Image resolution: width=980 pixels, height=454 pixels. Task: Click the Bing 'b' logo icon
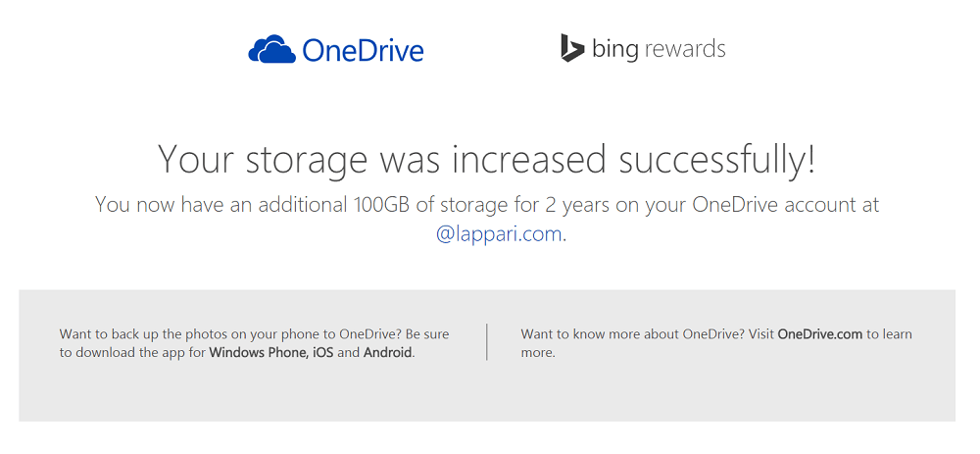pyautogui.click(x=572, y=48)
